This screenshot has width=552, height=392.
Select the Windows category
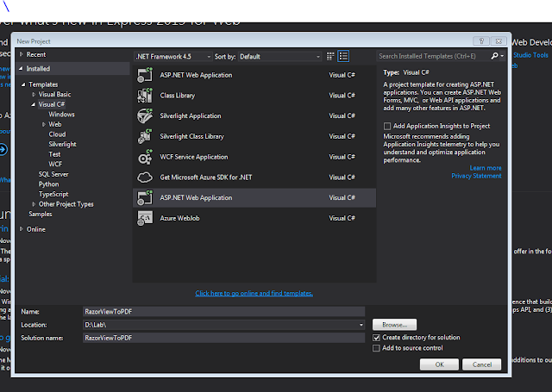pyautogui.click(x=61, y=115)
